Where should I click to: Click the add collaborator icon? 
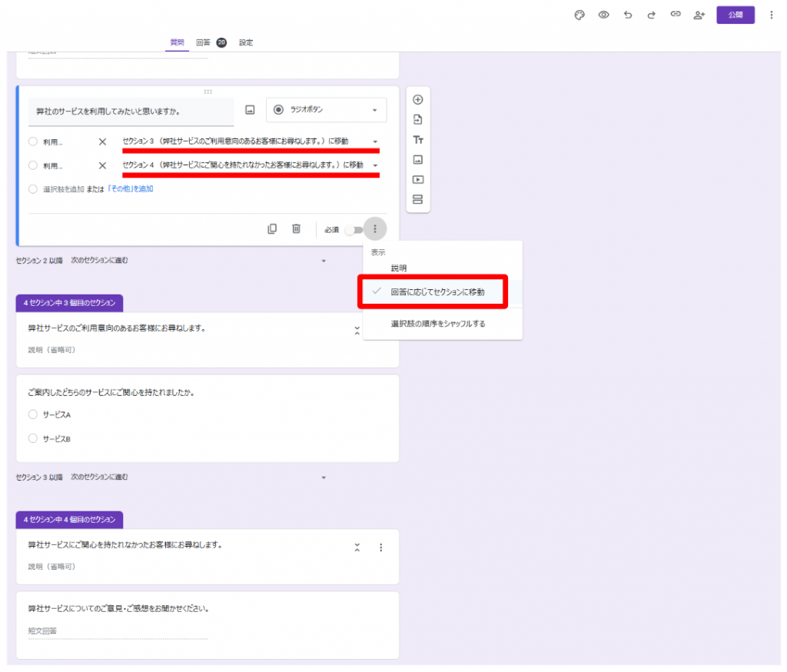point(699,15)
